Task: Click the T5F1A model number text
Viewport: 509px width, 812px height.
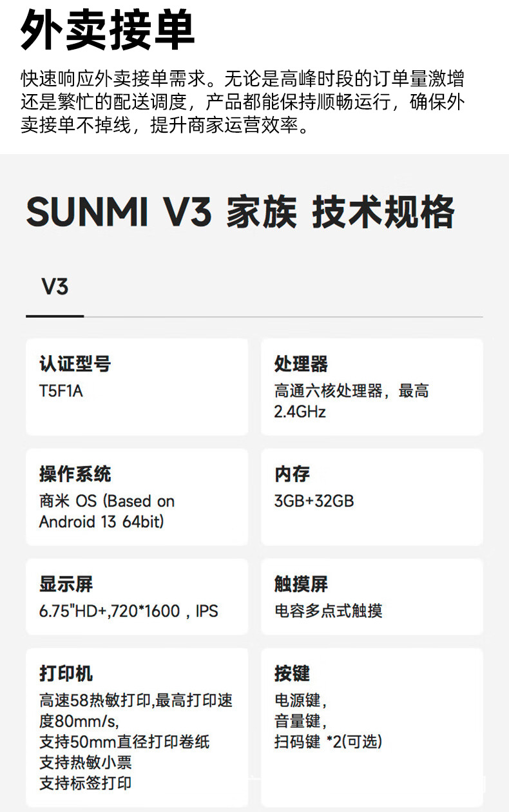Action: (61, 391)
